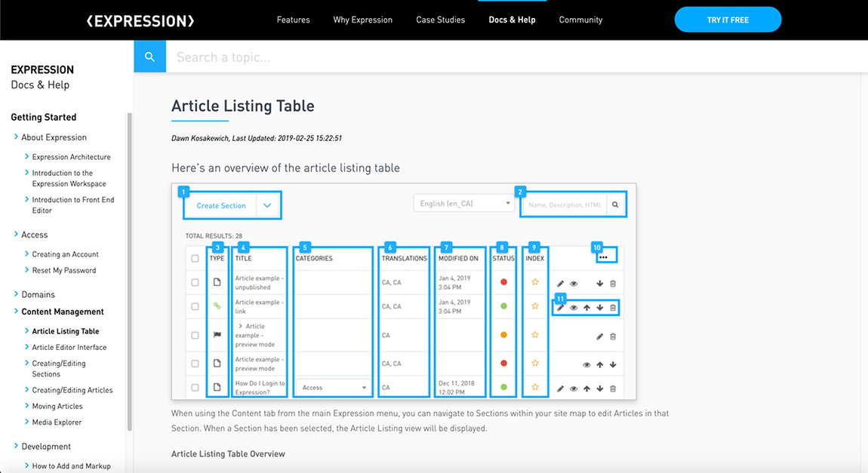Click the TRY IT FREE button
Image resolution: width=868 pixels, height=473 pixels.
click(727, 19)
